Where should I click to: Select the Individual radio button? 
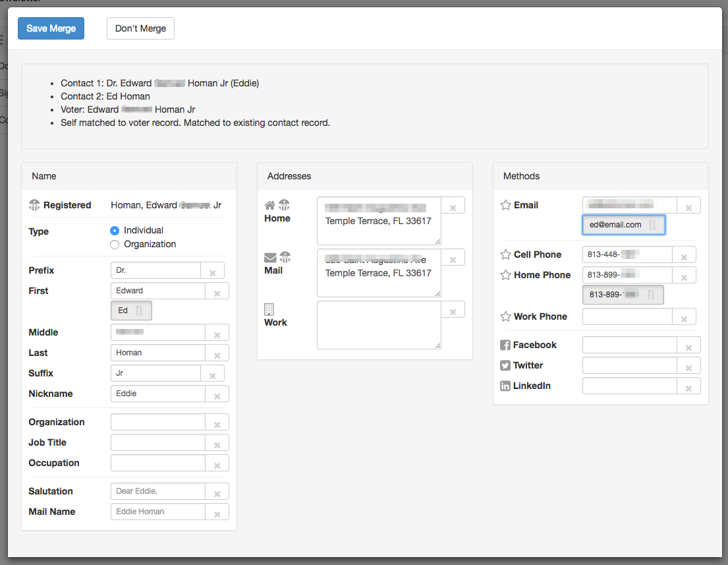(x=114, y=230)
